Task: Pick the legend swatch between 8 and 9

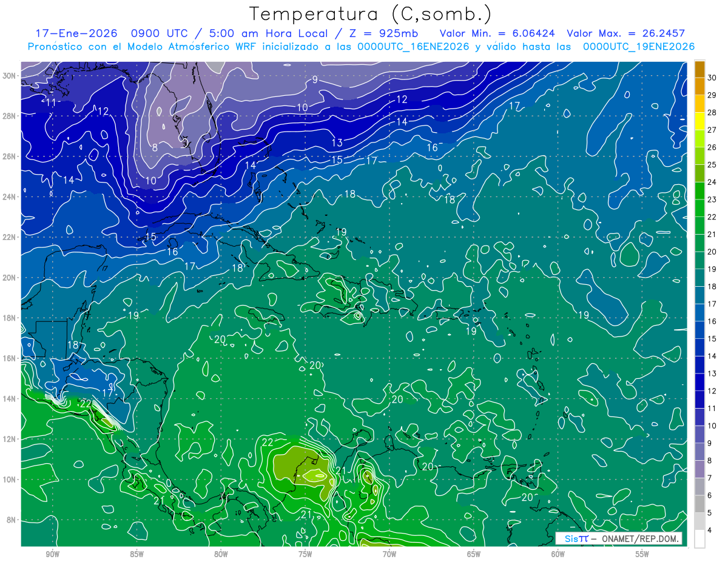Action: (699, 452)
